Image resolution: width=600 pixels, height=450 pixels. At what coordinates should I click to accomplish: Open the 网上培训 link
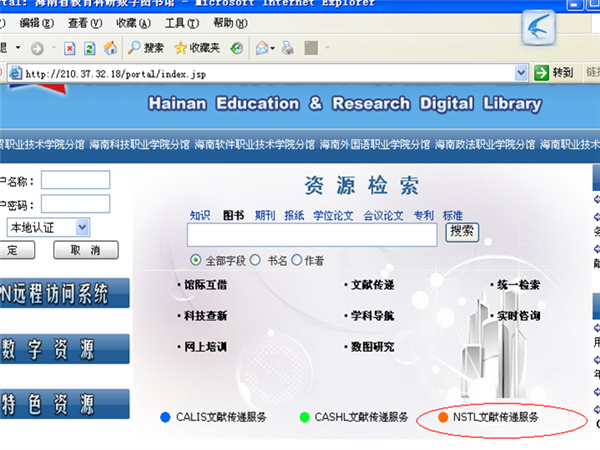(x=205, y=347)
